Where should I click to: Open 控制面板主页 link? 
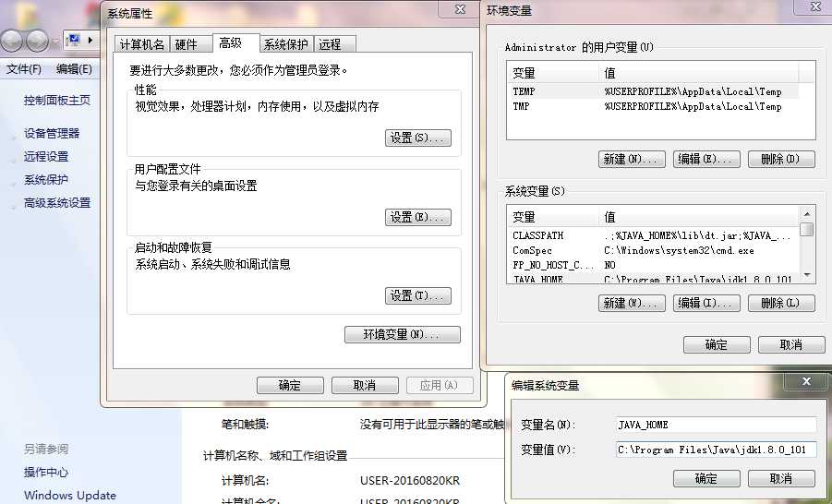(x=57, y=101)
